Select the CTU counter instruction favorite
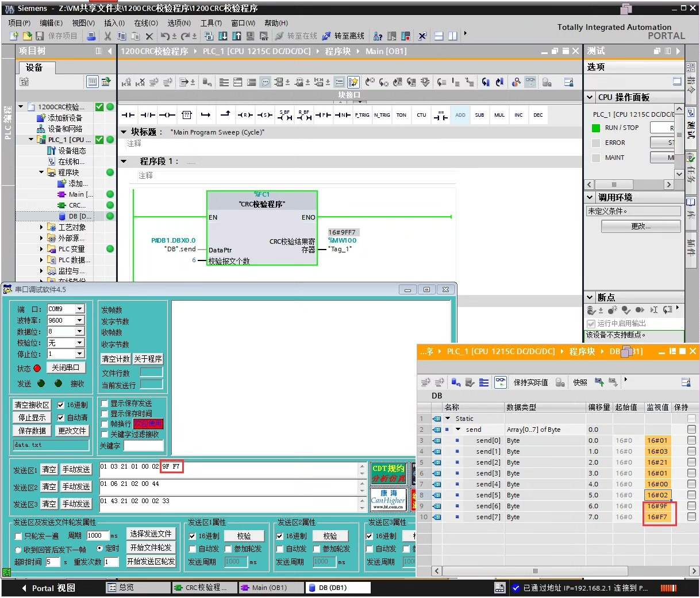The width and height of the screenshot is (700, 598). pos(421,115)
